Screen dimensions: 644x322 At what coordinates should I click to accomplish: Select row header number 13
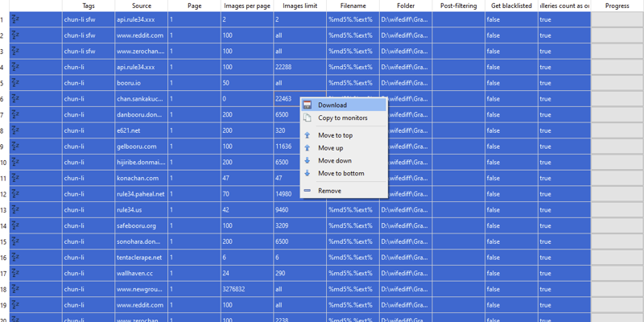[x=4, y=210]
